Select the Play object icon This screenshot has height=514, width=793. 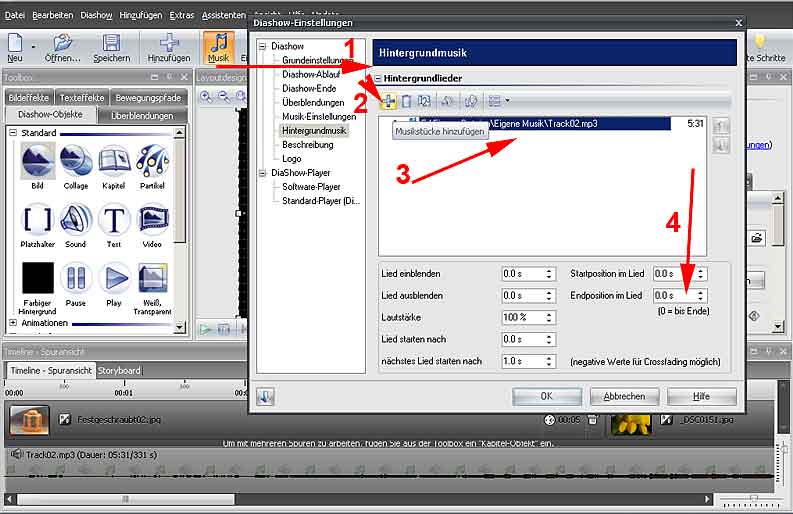114,279
